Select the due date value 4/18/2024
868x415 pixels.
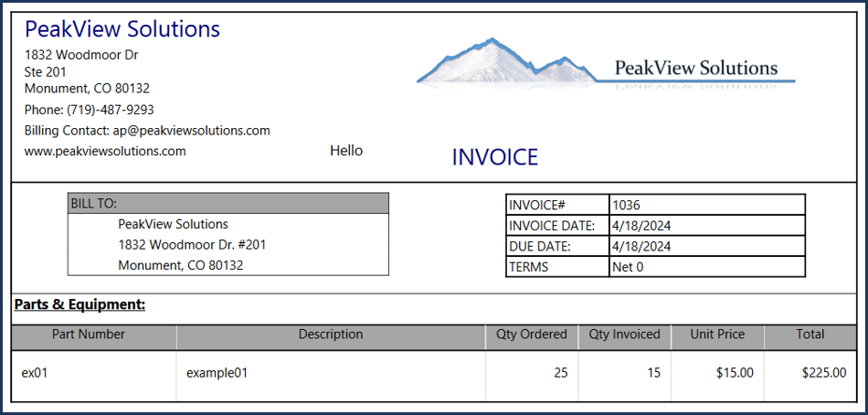tap(641, 246)
